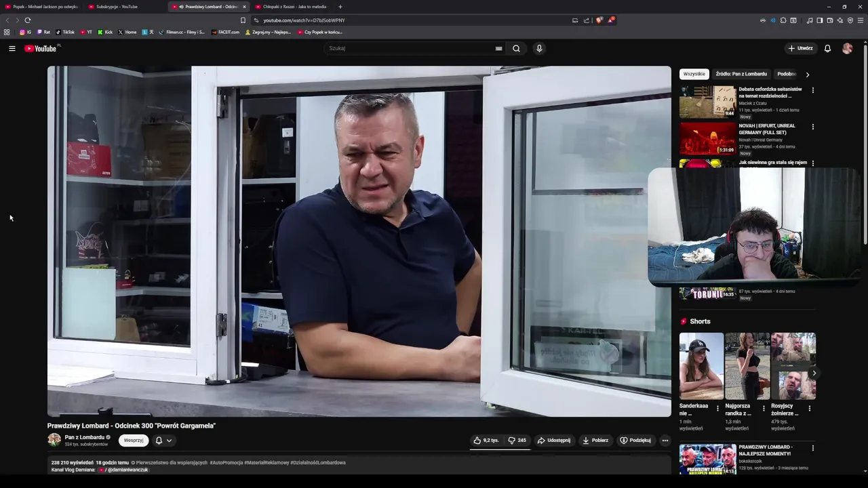
Task: Go back in browser history
Action: pos(7,20)
